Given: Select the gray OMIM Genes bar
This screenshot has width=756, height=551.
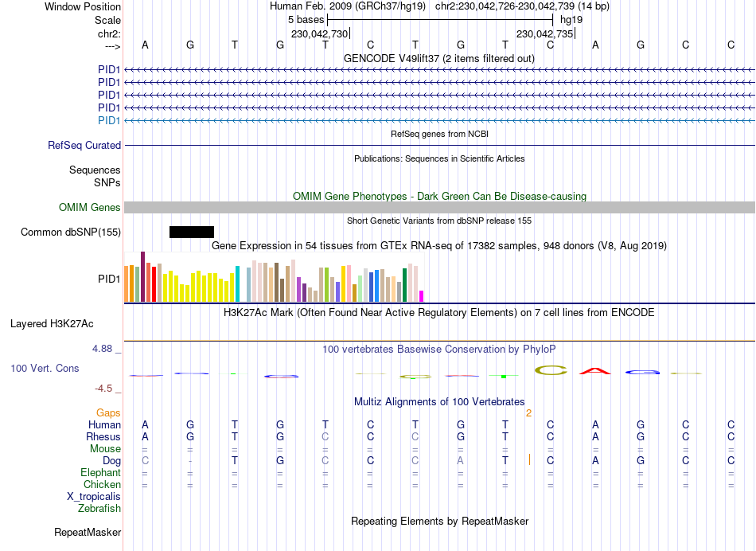Looking at the screenshot, I should (x=439, y=208).
